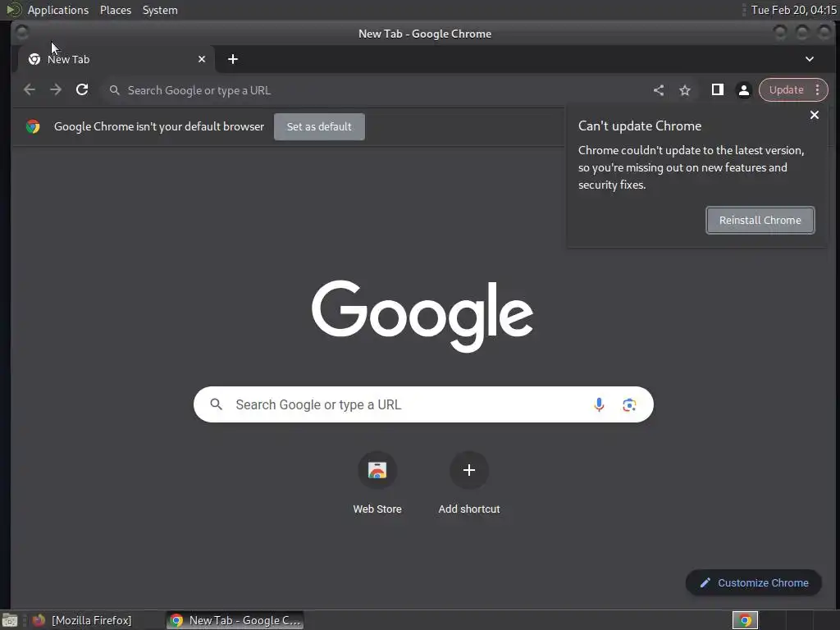
Task: Open the System menu
Action: point(160,10)
